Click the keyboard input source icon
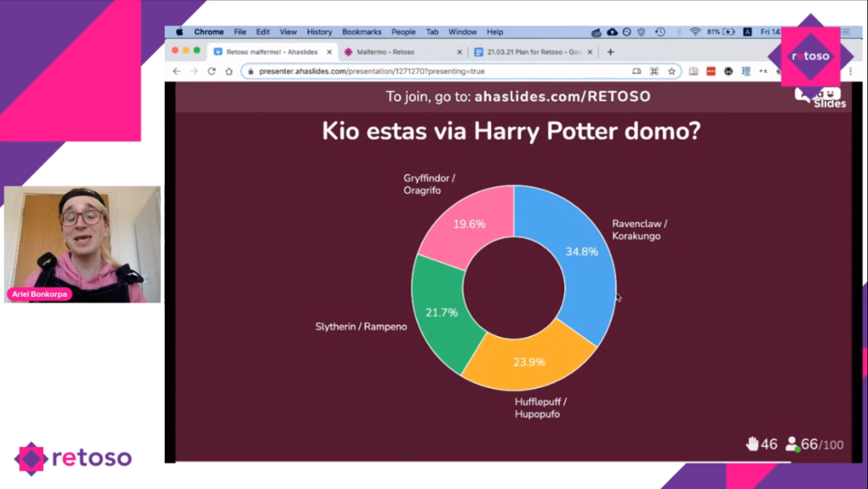The height and width of the screenshot is (489, 868). point(747,32)
